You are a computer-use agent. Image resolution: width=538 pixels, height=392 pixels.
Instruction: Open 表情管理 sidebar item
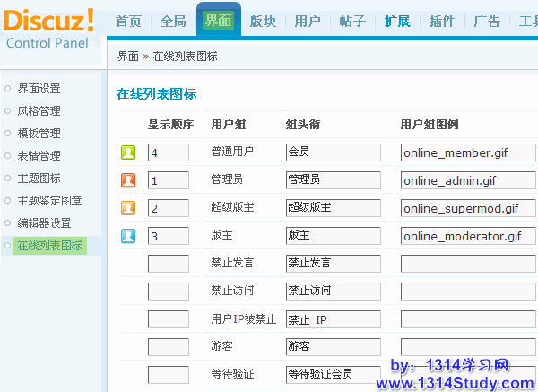click(x=39, y=156)
